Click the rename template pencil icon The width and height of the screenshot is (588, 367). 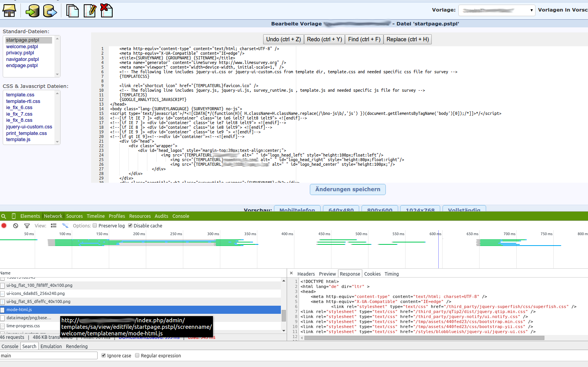(x=90, y=10)
